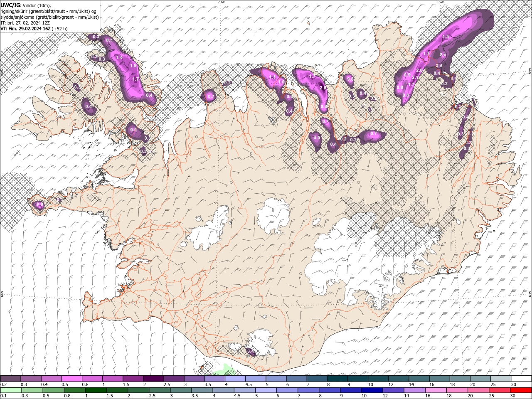Click the '1.3' value in the offshore northeast band

tap(446, 37)
